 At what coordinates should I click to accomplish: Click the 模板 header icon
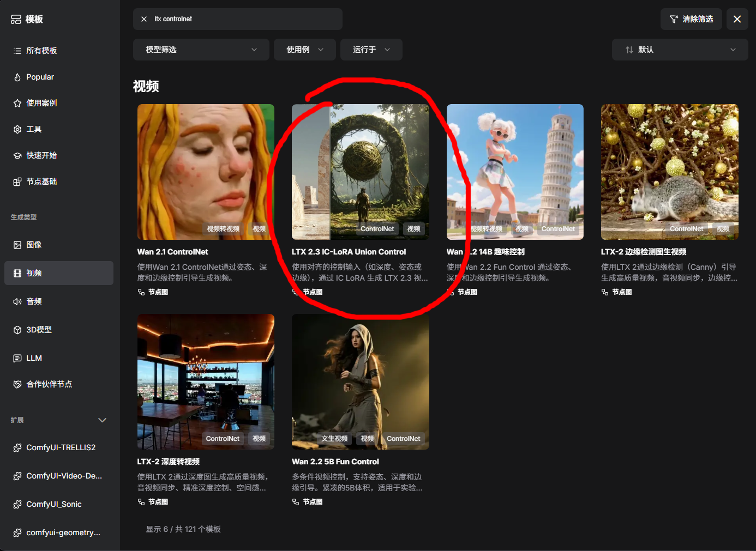[16, 19]
